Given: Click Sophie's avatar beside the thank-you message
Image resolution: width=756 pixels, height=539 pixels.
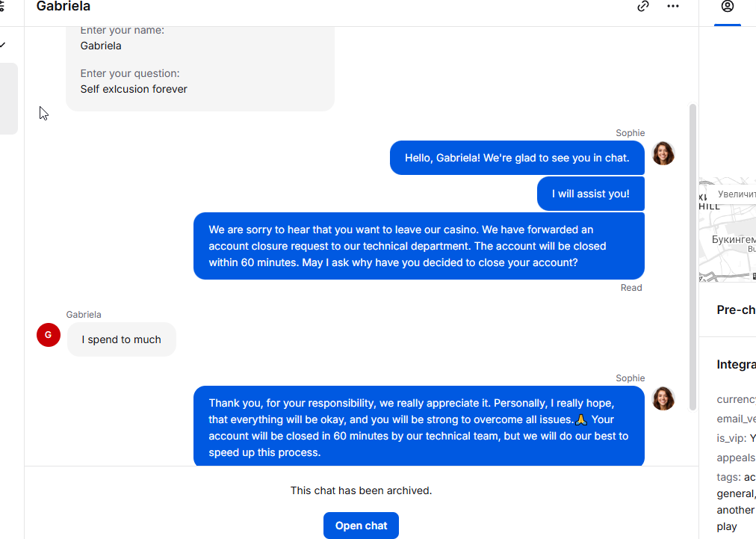Looking at the screenshot, I should 663,398.
